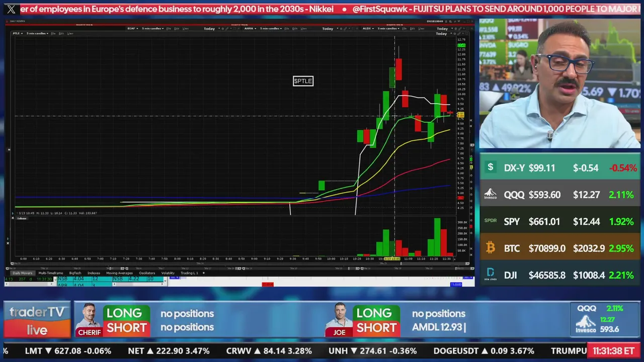This screenshot has height=362, width=644.
Task: Click BTC $70899.0 quote row
Action: [x=559, y=248]
